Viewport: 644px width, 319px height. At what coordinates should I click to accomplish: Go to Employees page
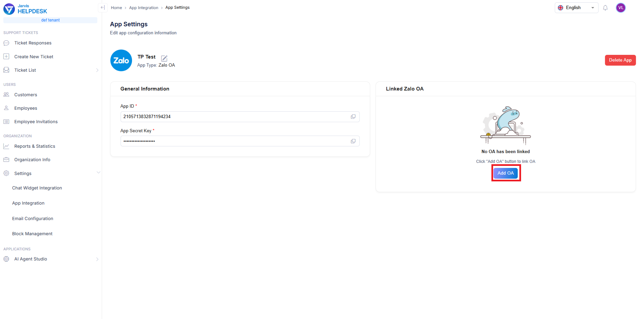[26, 108]
